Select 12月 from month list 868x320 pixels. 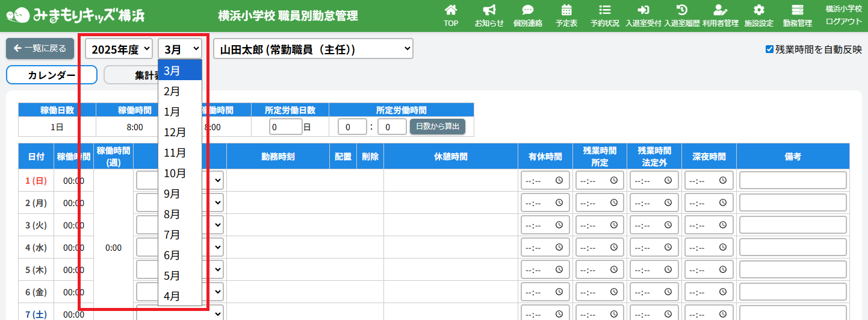[175, 133]
